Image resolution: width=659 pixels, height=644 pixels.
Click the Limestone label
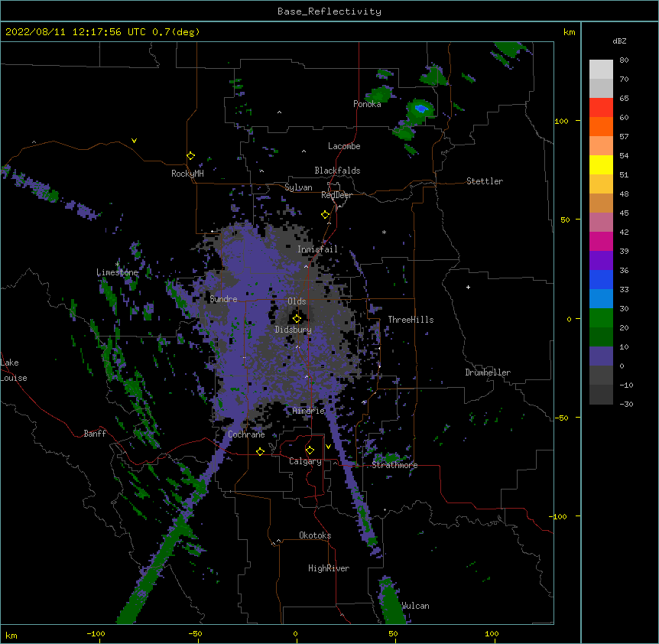[x=117, y=272]
